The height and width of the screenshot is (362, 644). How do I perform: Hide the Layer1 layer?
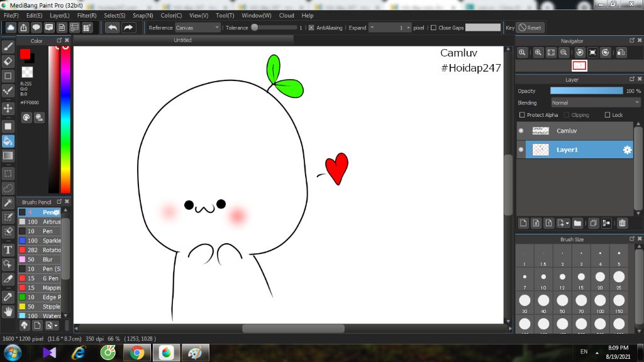(521, 150)
